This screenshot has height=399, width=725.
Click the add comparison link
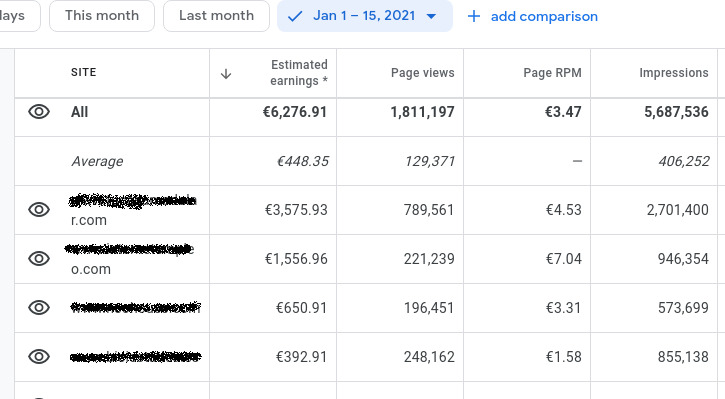544,16
